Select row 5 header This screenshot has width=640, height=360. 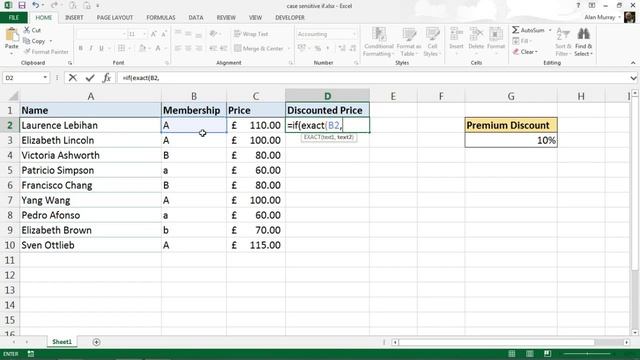pyautogui.click(x=9, y=170)
